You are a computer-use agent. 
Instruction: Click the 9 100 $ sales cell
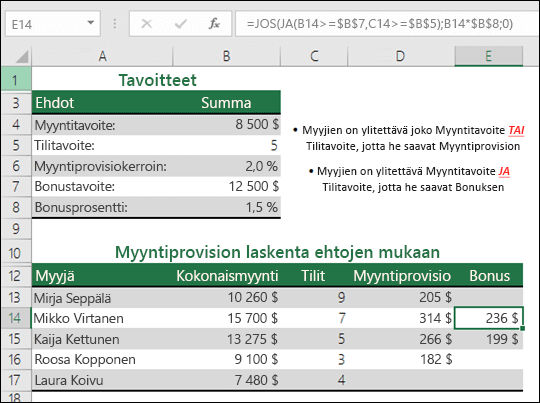227,360
